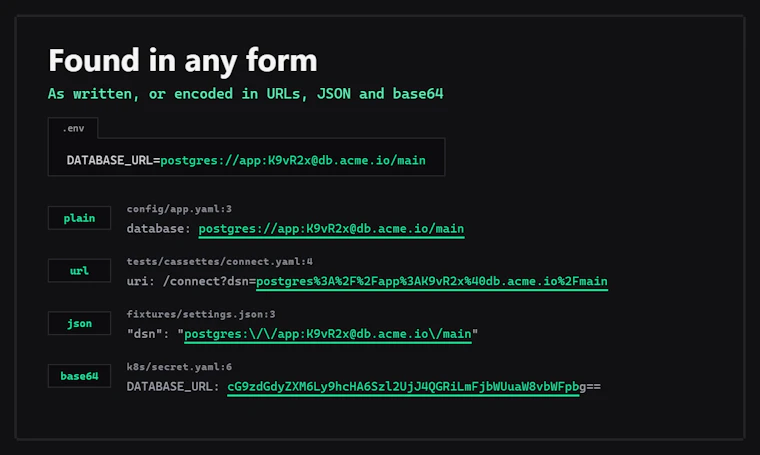This screenshot has width=760, height=455.
Task: Click the url badge label
Action: [x=79, y=270]
